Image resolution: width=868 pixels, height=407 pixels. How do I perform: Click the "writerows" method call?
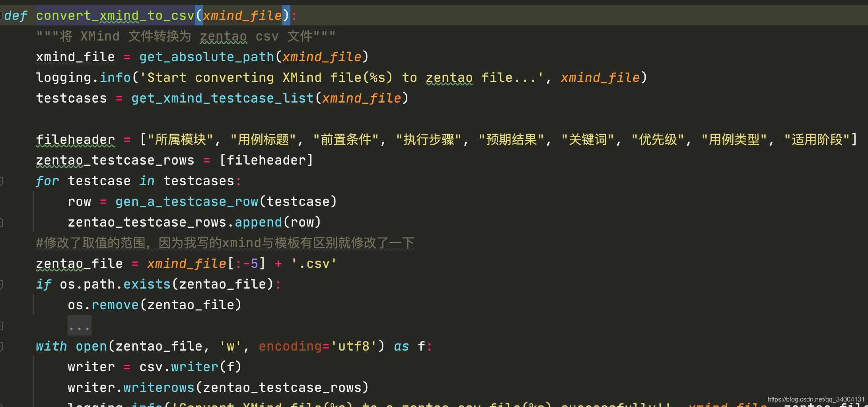tap(159, 388)
